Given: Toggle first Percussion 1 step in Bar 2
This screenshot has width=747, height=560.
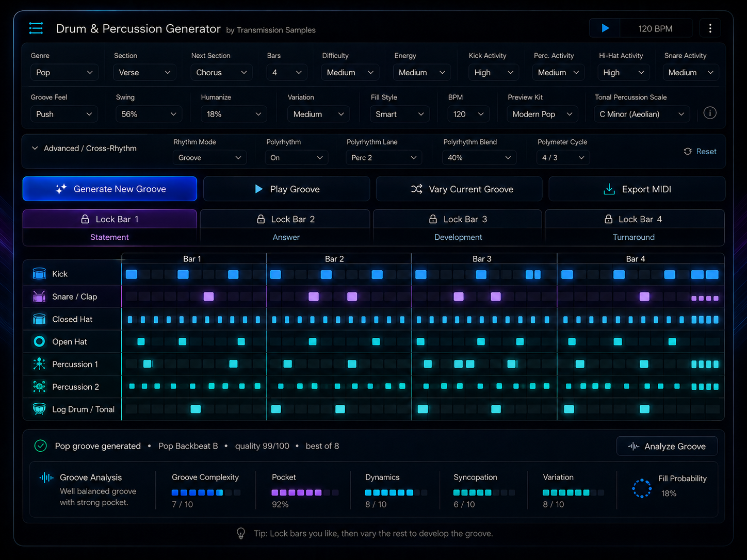Looking at the screenshot, I should (x=288, y=364).
